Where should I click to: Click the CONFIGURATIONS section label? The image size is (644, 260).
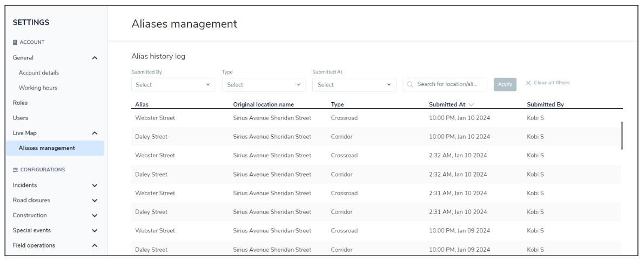click(x=43, y=170)
